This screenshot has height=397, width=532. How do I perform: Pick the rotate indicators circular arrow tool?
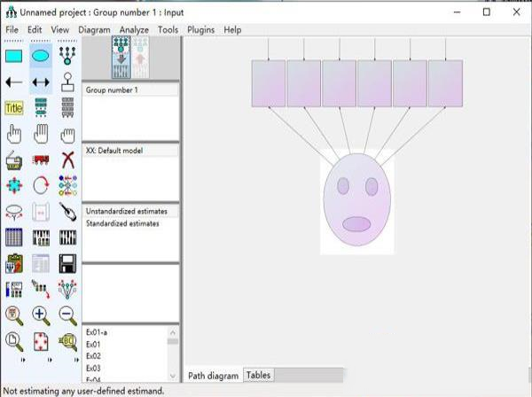41,186
